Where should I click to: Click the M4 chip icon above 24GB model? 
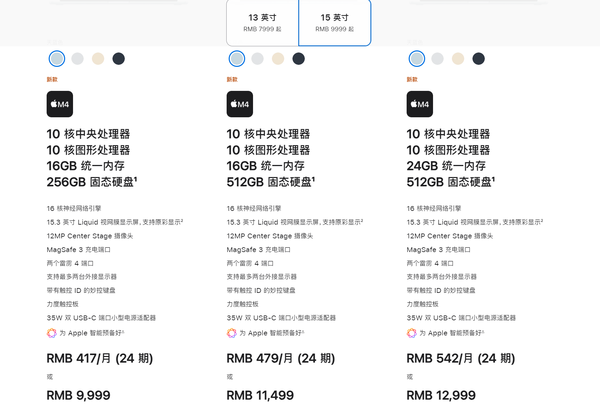(420, 104)
